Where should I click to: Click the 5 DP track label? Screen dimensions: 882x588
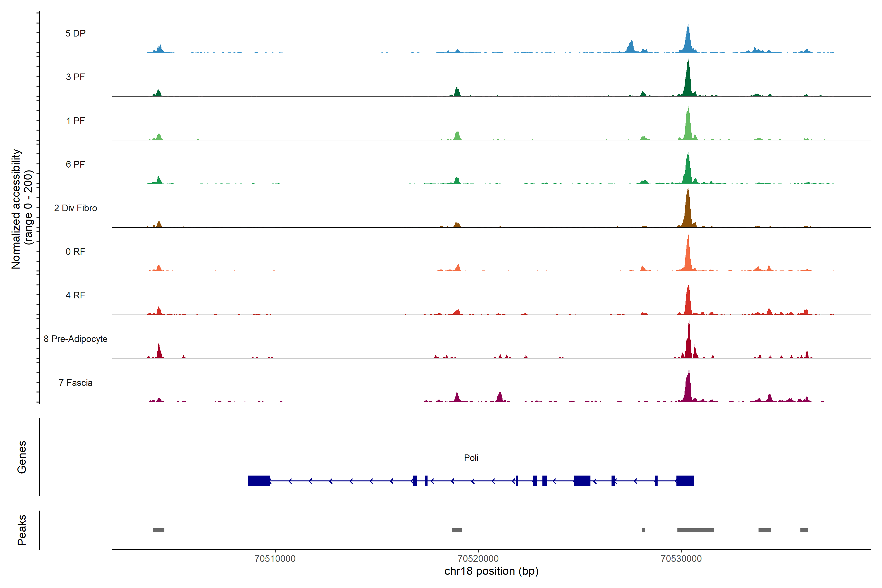pos(75,33)
